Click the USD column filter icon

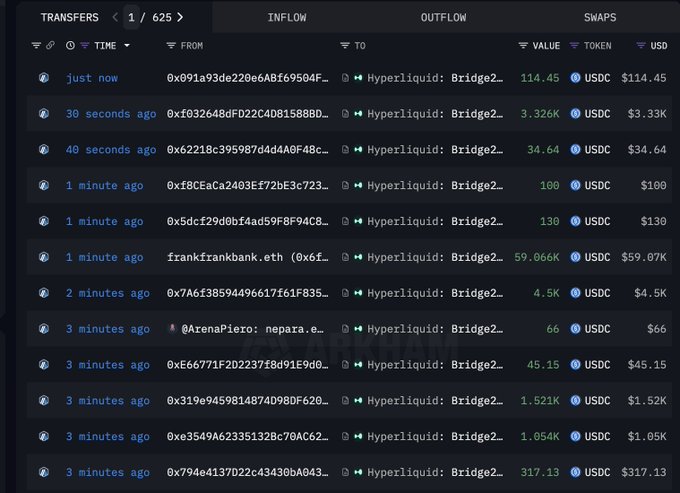coord(641,46)
